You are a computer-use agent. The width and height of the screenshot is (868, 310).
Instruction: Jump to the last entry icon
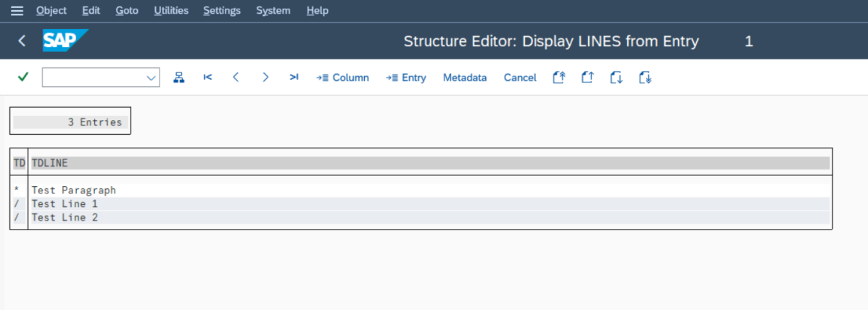point(294,77)
